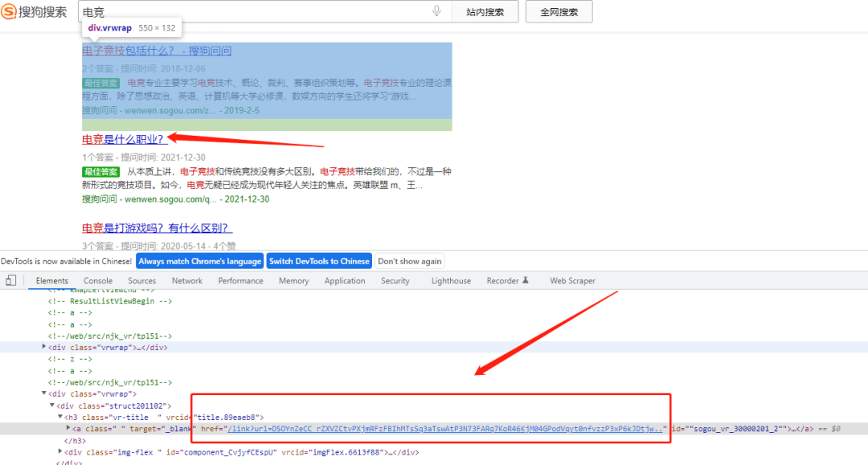868x465 pixels.
Task: Click the text 3个答案 - 提问时间: 2020-05-14
Action: [x=143, y=246]
